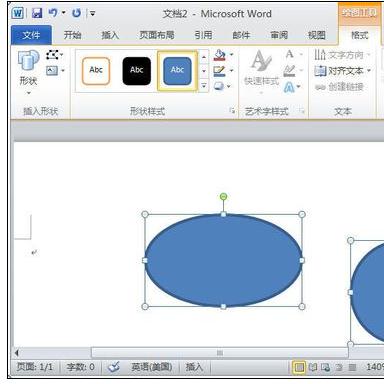
Task: Click the proofing spell check icon
Action: coord(114,367)
